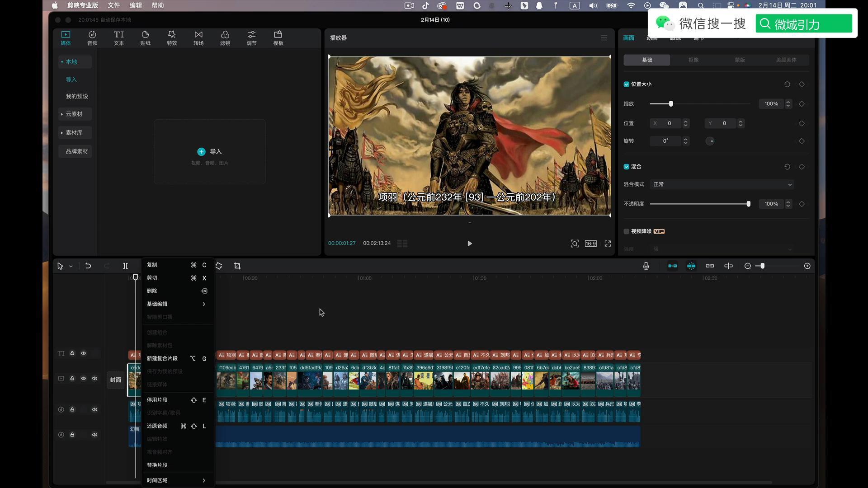This screenshot has width=868, height=488.
Task: Click the zoom-out minus timeline icon
Action: [748, 266]
